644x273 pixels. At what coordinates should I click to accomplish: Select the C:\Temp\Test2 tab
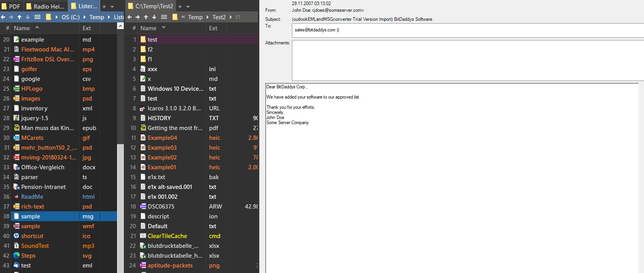151,6
